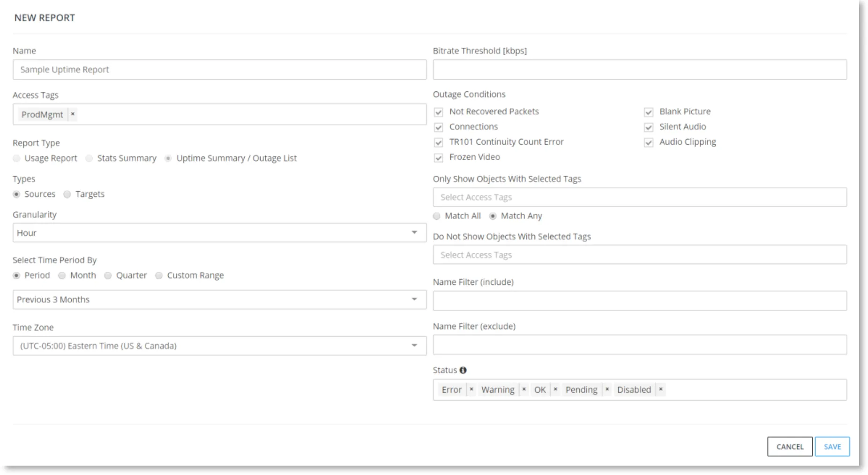Viewport: 868px width, 475px height.
Task: Open the Time Zone dropdown
Action: click(219, 346)
